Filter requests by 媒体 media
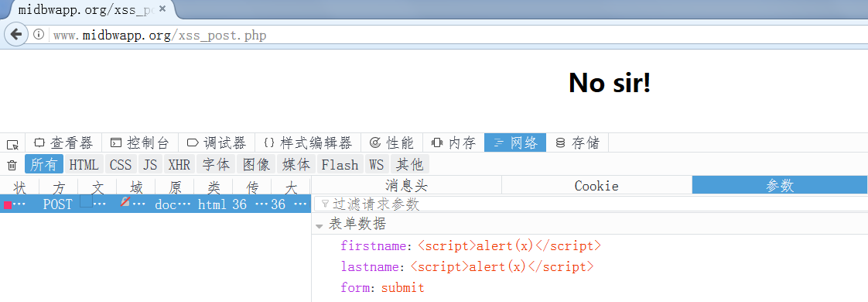This screenshot has width=868, height=302. pos(297,165)
